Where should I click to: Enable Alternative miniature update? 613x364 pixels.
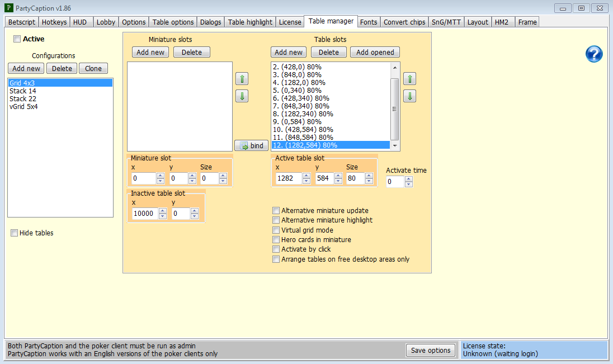point(276,211)
